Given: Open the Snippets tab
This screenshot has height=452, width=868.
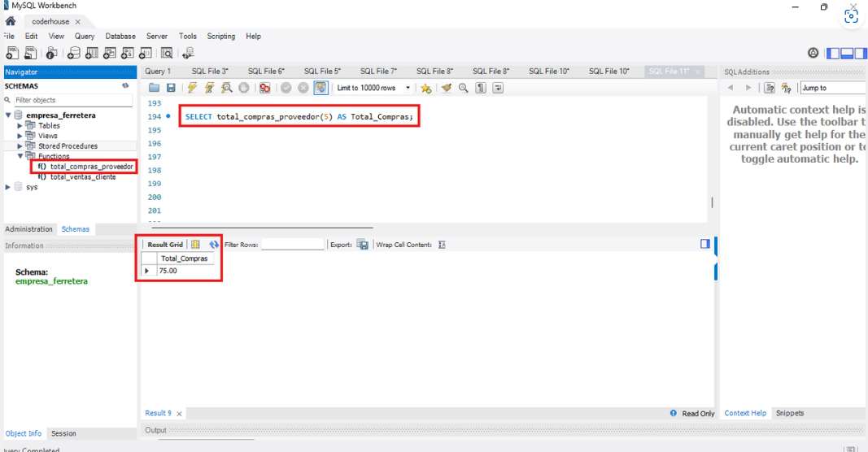Looking at the screenshot, I should pyautogui.click(x=789, y=413).
